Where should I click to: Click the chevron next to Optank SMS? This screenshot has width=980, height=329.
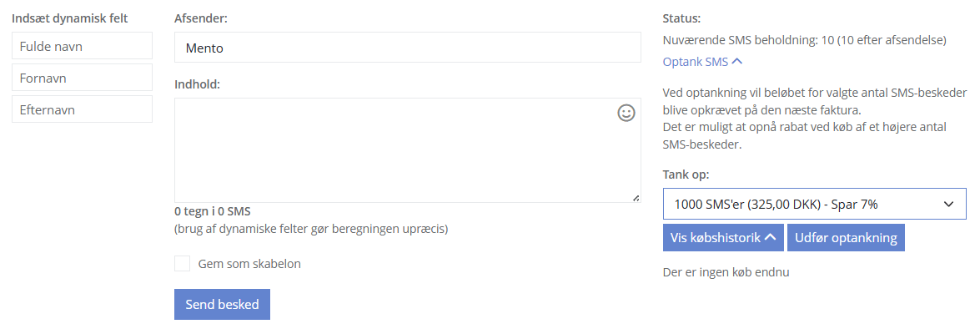coord(736,62)
